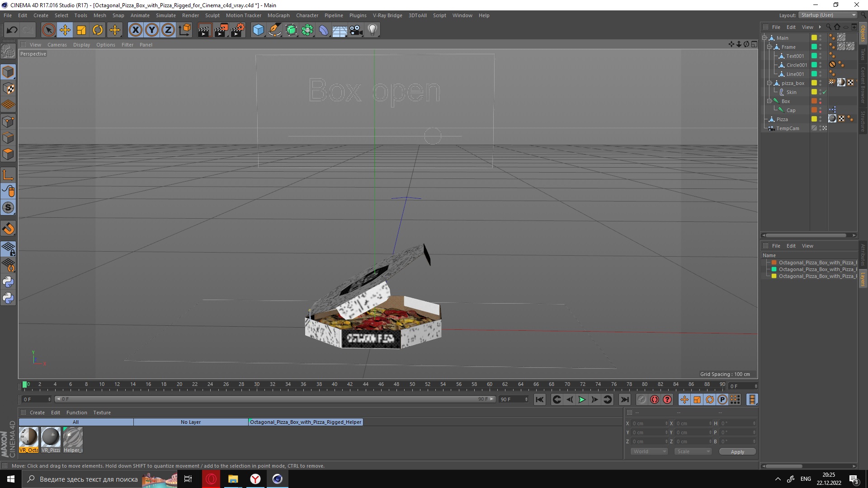The height and width of the screenshot is (488, 868).
Task: Open the V-Ray Bridge menu
Action: [387, 15]
